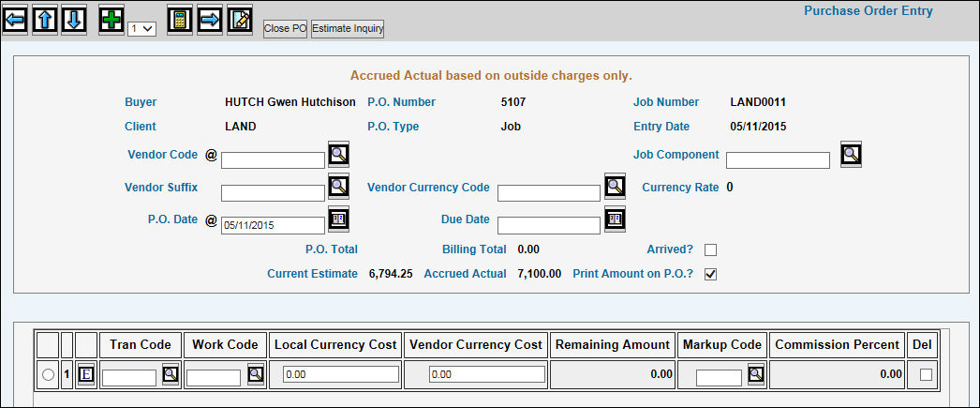Click the left arrow back icon
Image resolution: width=980 pixels, height=408 pixels.
[x=14, y=20]
